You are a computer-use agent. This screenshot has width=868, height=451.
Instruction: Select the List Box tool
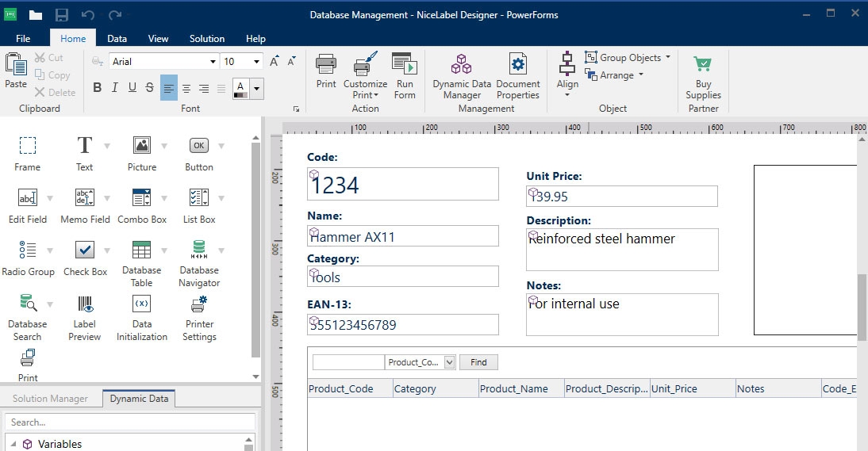(198, 205)
